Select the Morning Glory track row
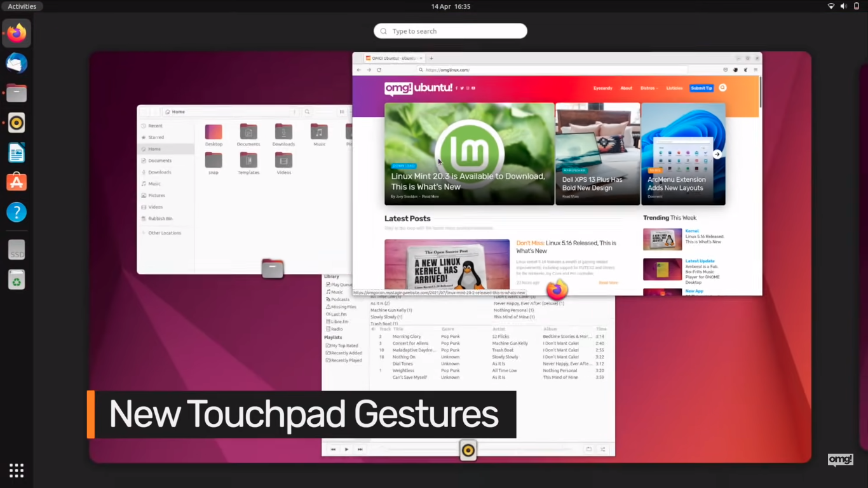Viewport: 868px width, 488px height. pyautogui.click(x=492, y=336)
